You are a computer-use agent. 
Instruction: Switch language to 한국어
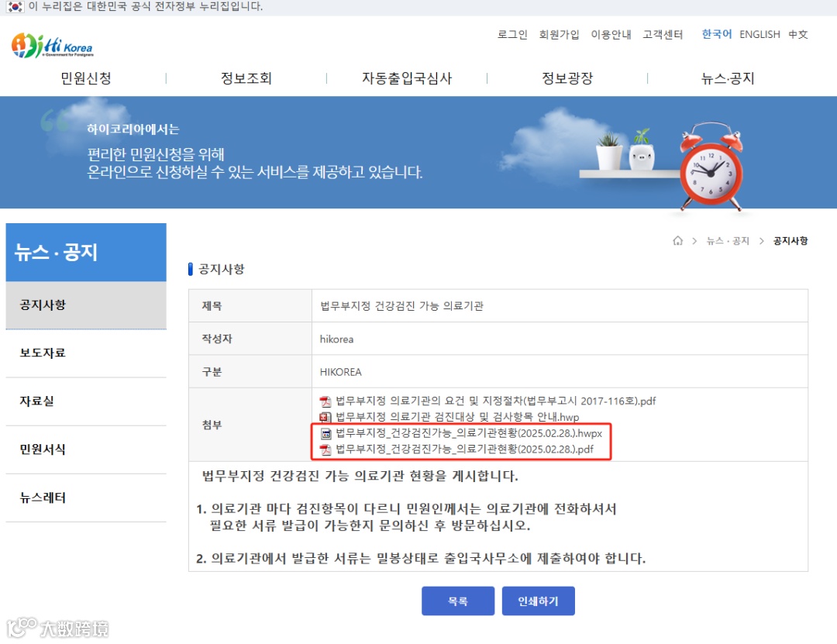[x=716, y=34]
